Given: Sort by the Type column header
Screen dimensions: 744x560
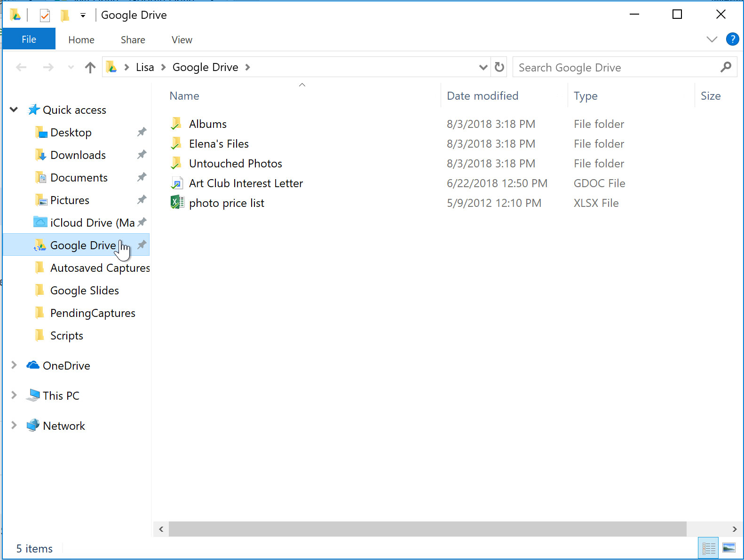Looking at the screenshot, I should pos(586,96).
